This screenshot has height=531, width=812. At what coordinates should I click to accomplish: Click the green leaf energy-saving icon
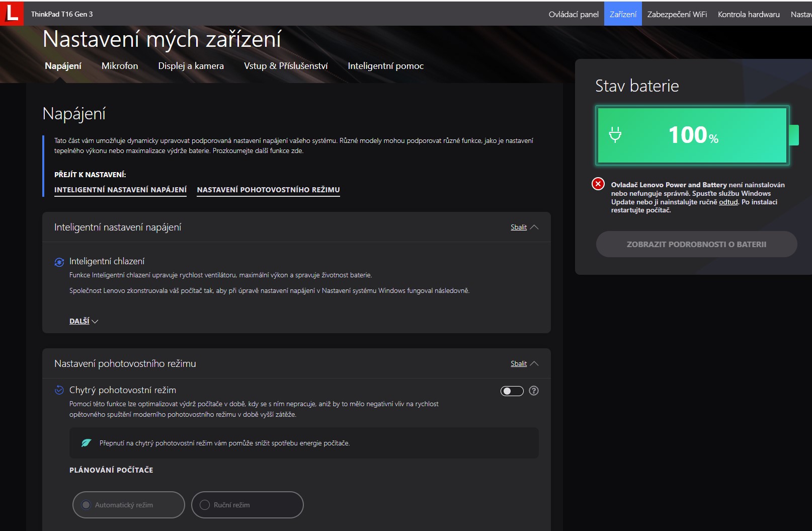pos(87,443)
